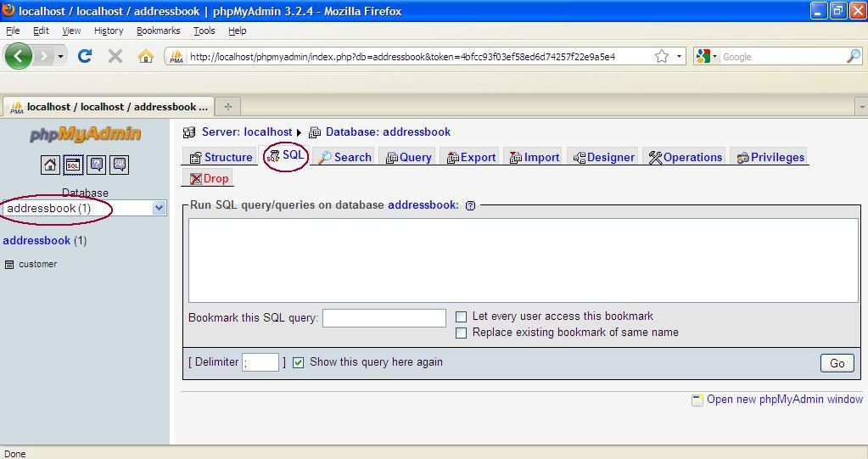Stop loading the page

pos(115,56)
